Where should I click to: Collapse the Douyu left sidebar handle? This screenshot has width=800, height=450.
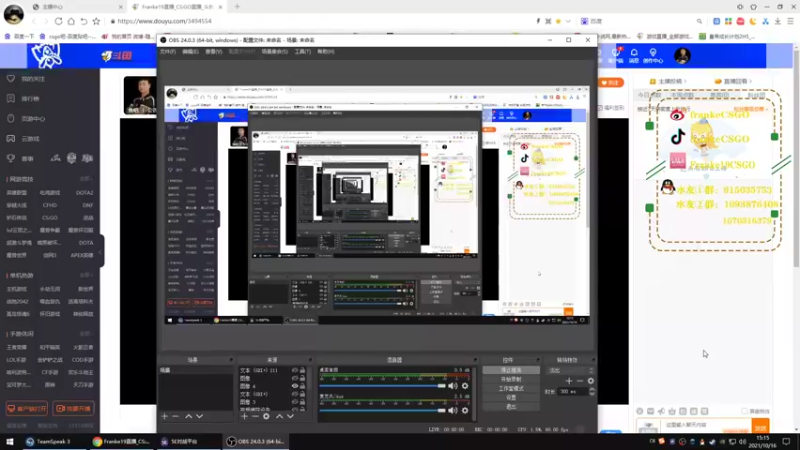click(x=101, y=251)
